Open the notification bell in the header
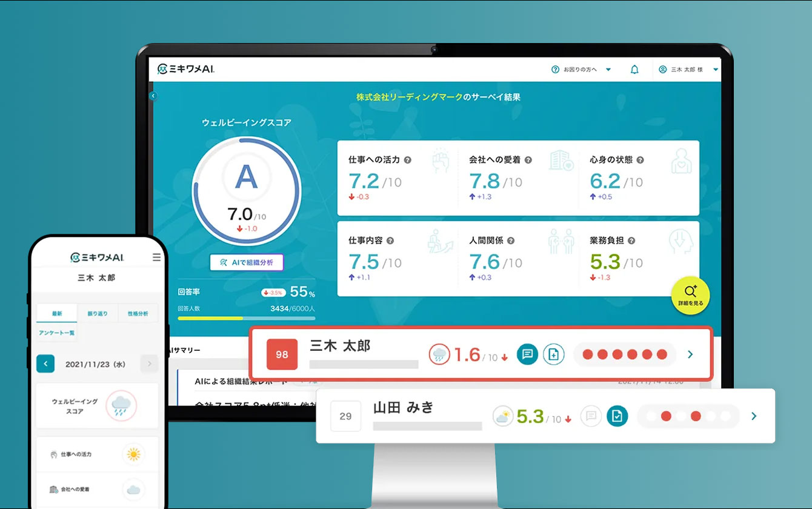Viewport: 812px width, 509px height. coord(634,69)
